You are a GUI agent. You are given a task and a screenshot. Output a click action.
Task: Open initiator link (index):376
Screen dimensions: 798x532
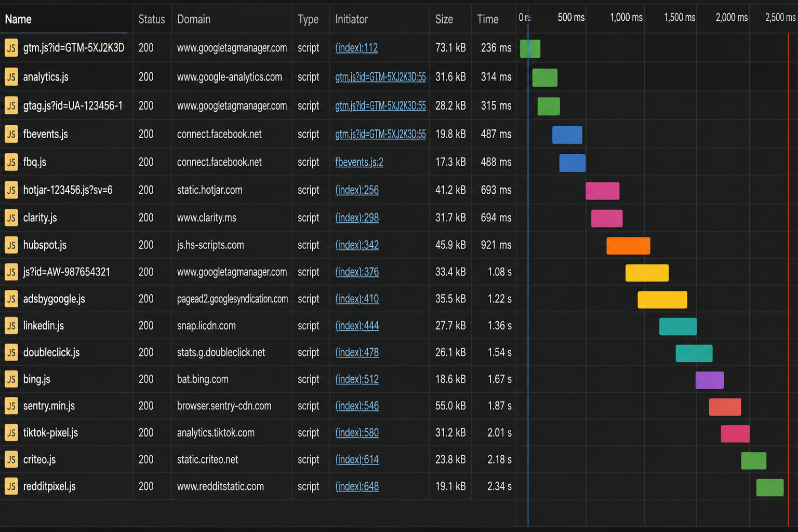[x=357, y=272]
